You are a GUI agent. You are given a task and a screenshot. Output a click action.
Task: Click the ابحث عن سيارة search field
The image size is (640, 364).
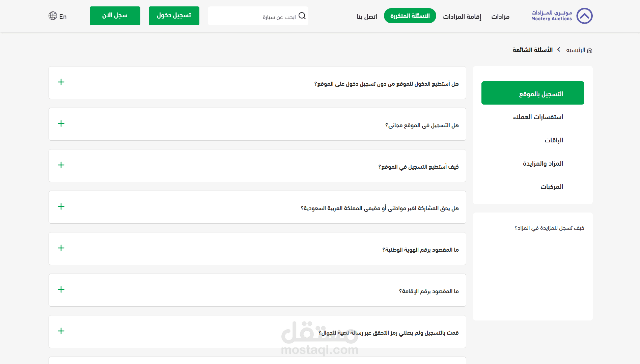point(258,16)
